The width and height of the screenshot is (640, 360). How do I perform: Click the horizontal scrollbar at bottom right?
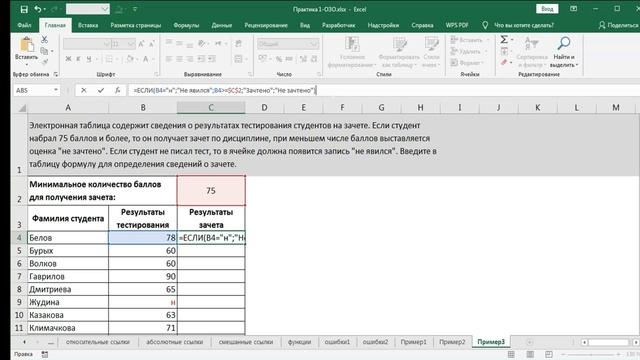point(610,342)
